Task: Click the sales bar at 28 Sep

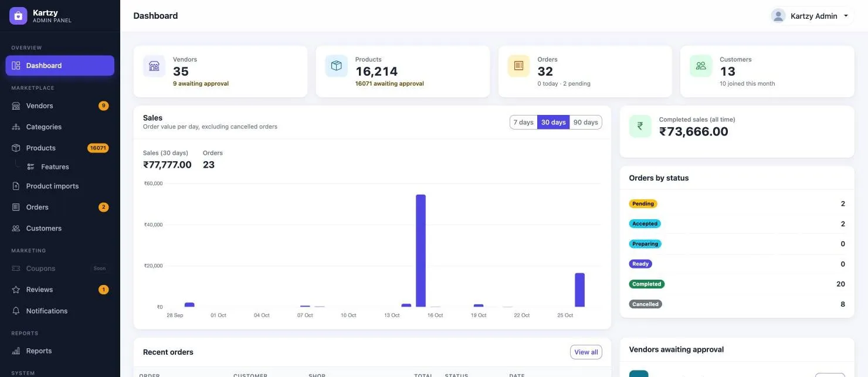Action: pyautogui.click(x=189, y=305)
